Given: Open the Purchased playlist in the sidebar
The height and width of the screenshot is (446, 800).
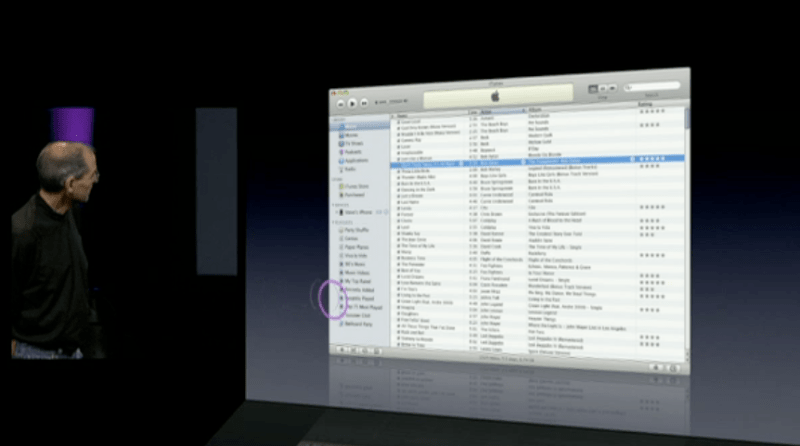Looking at the screenshot, I should click(356, 193).
